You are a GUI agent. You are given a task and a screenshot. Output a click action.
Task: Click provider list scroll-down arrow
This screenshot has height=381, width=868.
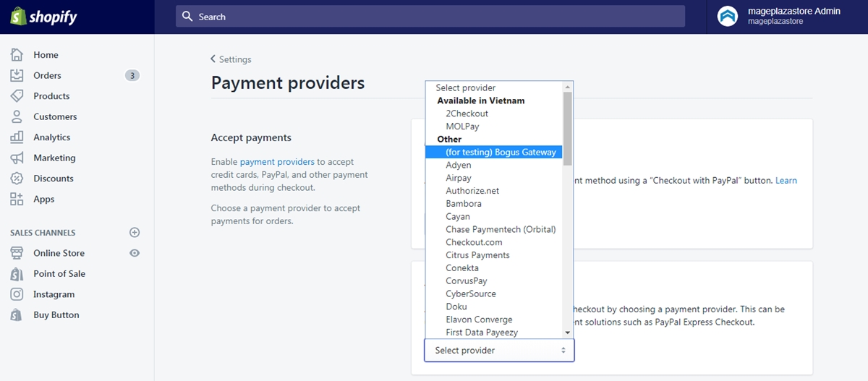568,333
